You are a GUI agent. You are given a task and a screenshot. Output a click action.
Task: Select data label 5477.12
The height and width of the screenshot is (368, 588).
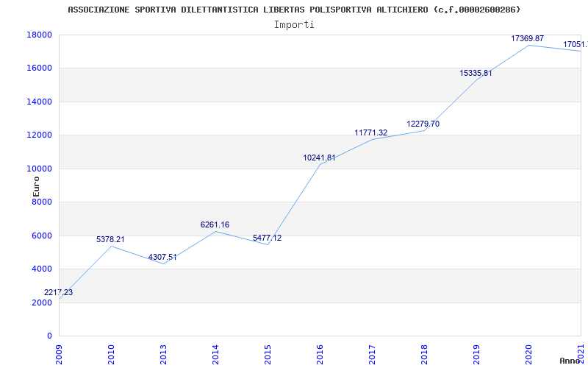click(x=267, y=238)
